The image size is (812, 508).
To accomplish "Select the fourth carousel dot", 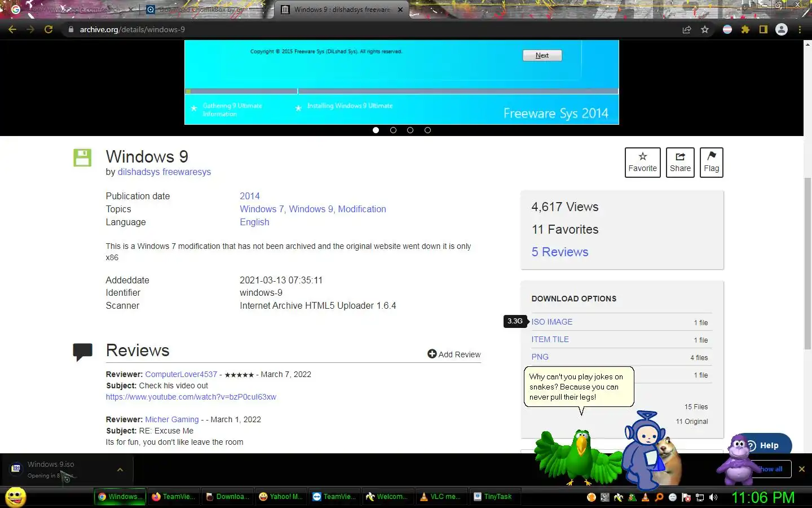I will pyautogui.click(x=427, y=130).
